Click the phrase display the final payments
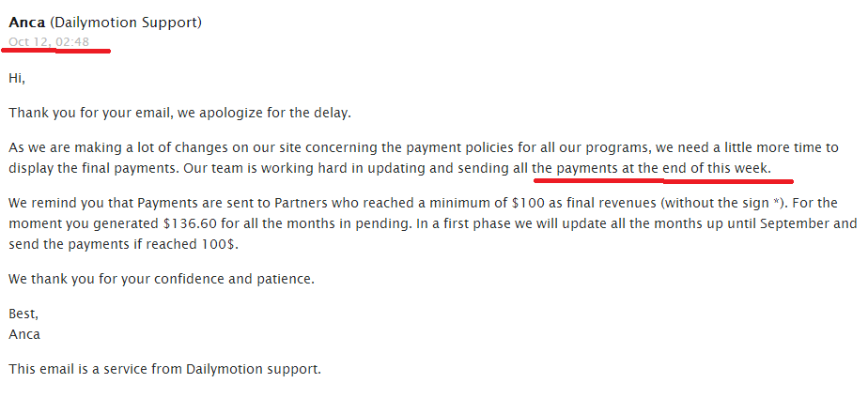Viewport: 868px width, 414px height. tap(94, 168)
